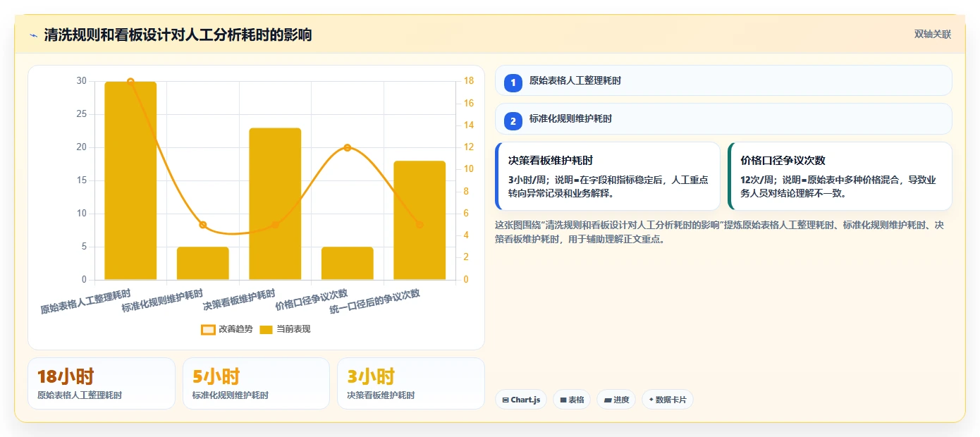The height and width of the screenshot is (437, 980).
Task: Click the line point above 标准化规则维护耗时 bar
Action: (203, 225)
